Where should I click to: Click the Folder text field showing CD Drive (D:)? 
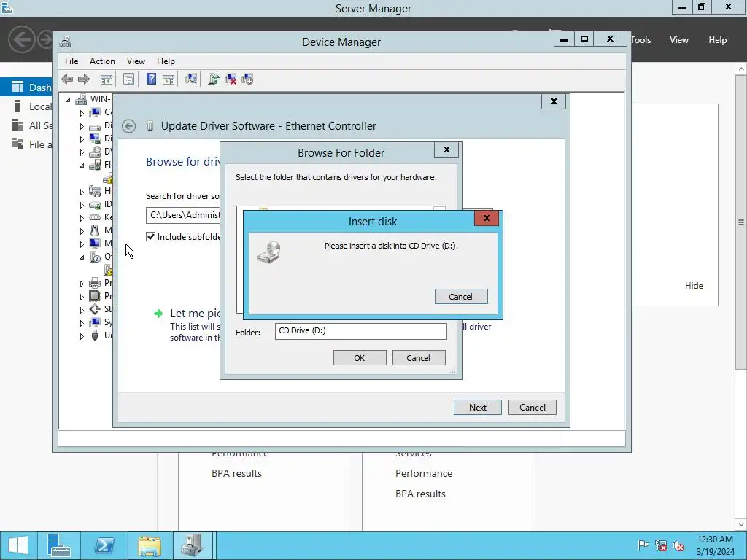click(360, 331)
